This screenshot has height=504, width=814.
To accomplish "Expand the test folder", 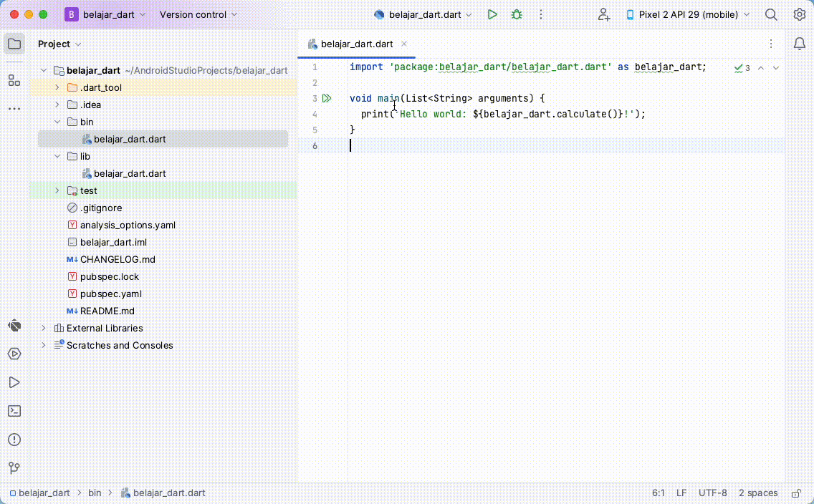I will (x=57, y=191).
